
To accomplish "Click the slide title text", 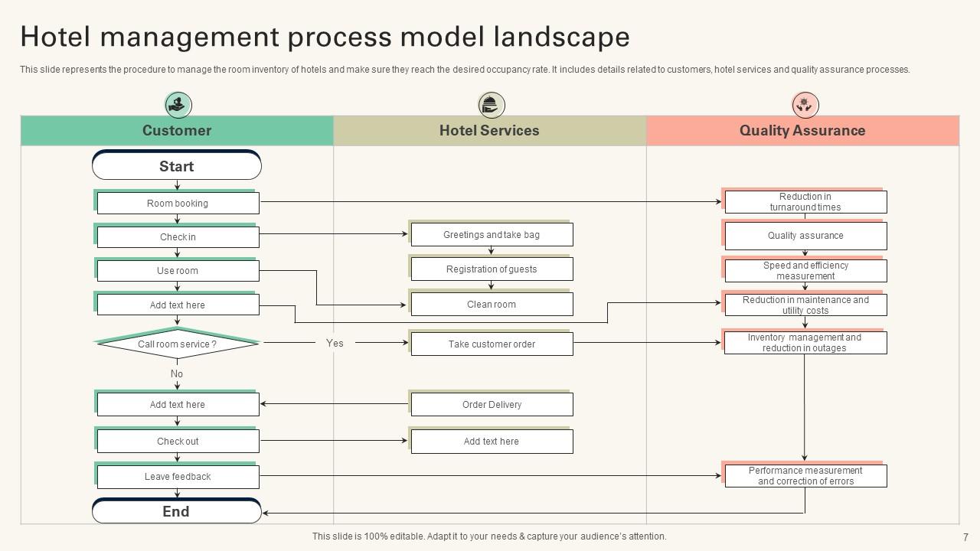I will coord(325,37).
